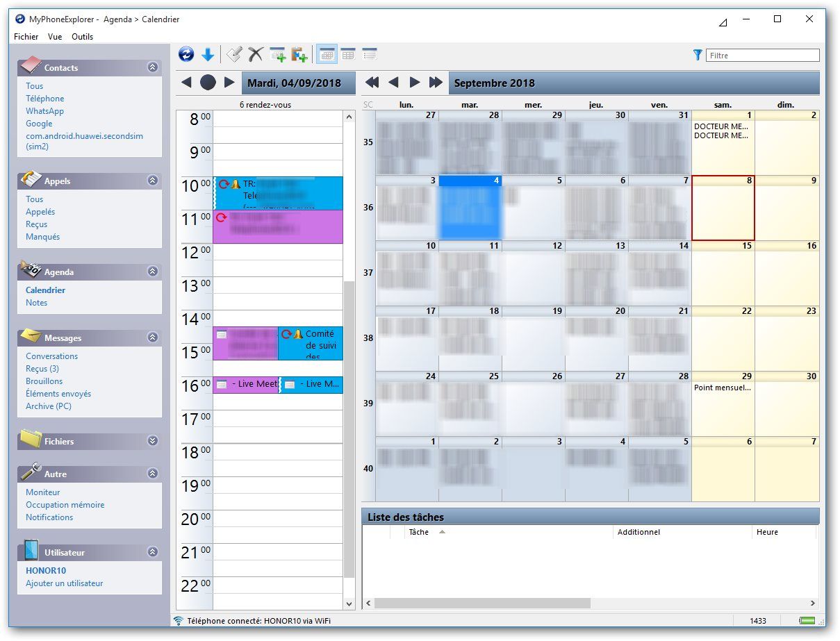Click the filter funnel icon
Viewport: 840px width, 641px height.
pos(698,55)
